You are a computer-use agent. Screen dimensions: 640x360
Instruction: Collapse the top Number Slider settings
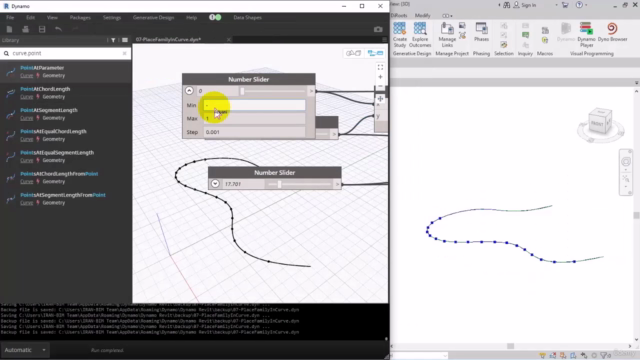pyautogui.click(x=189, y=91)
